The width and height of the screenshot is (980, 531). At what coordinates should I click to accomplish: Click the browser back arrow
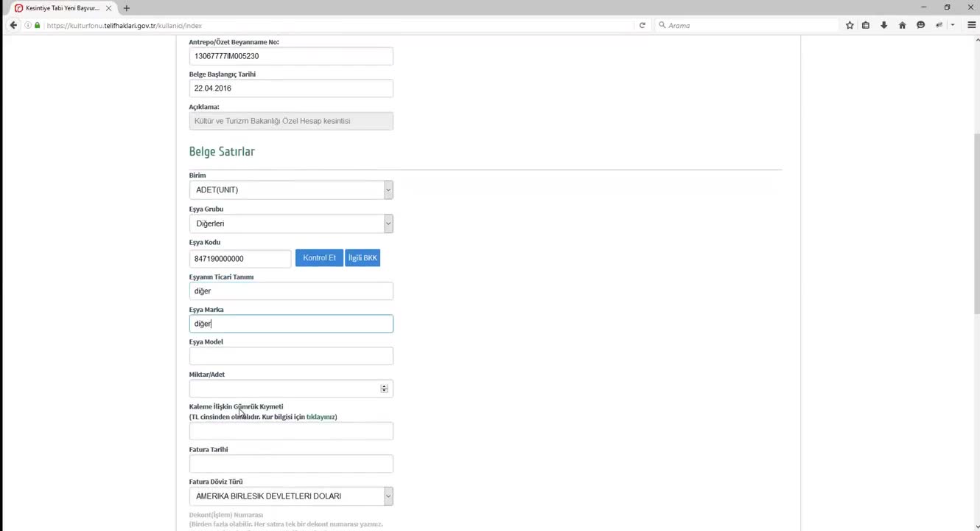(13, 25)
